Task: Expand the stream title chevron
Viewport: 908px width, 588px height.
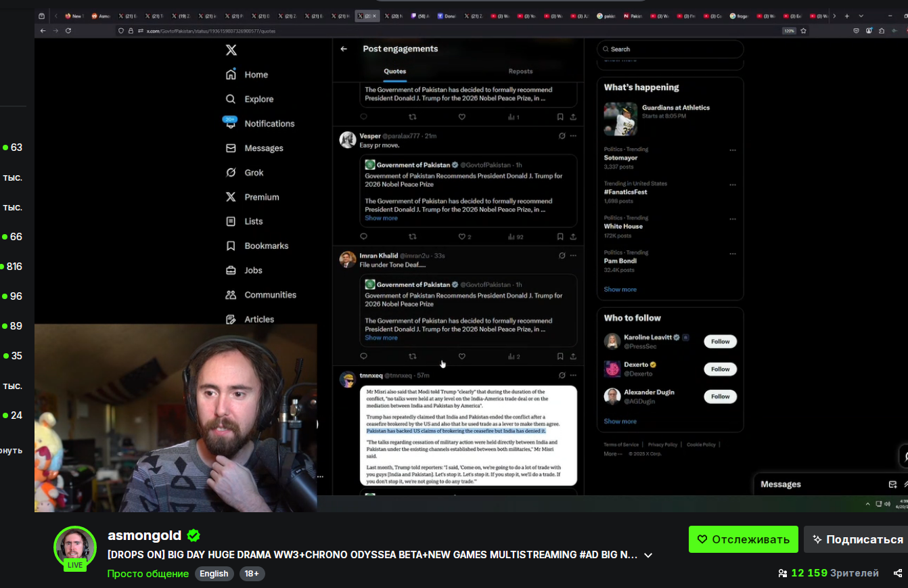Action: pyautogui.click(x=648, y=555)
